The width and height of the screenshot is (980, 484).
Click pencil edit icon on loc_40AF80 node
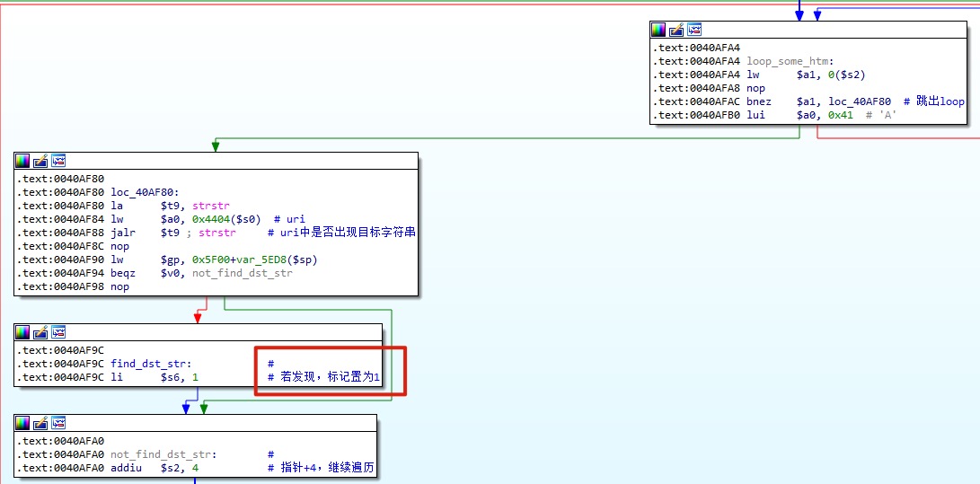point(40,161)
